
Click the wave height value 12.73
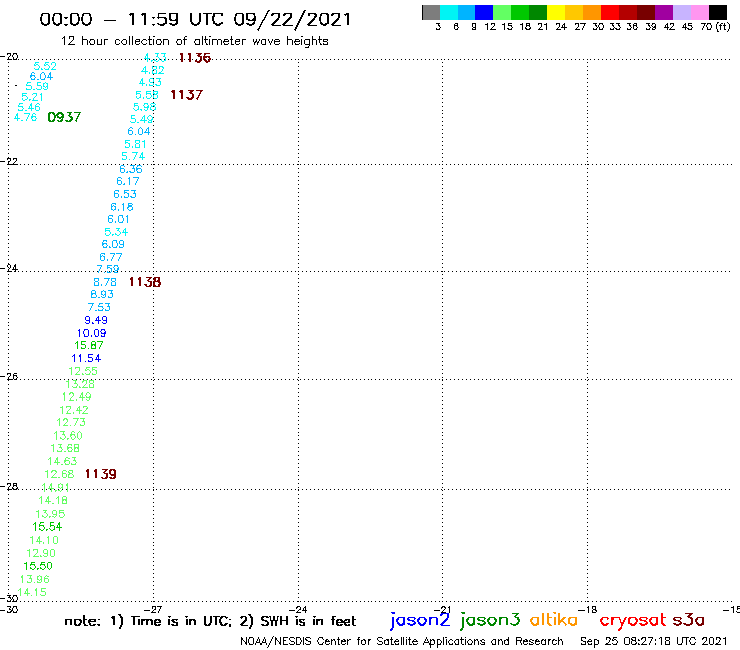71,422
